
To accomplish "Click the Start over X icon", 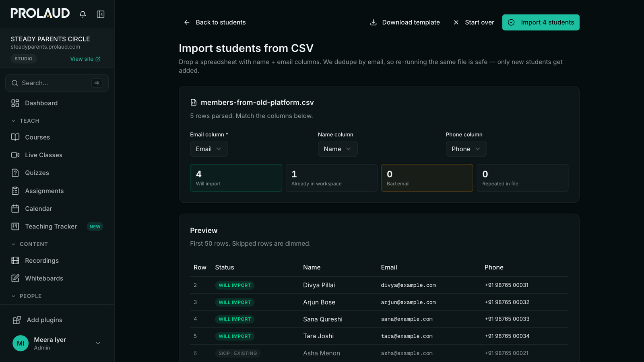I will pos(456,23).
